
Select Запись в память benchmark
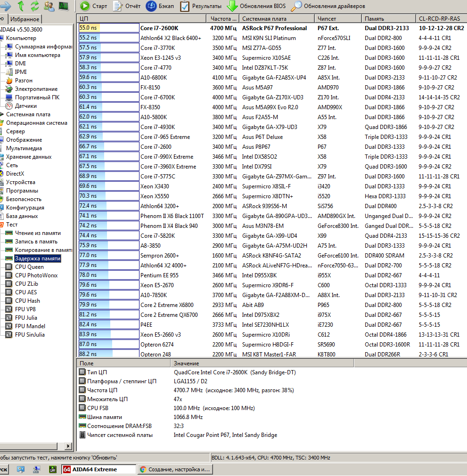[32, 242]
